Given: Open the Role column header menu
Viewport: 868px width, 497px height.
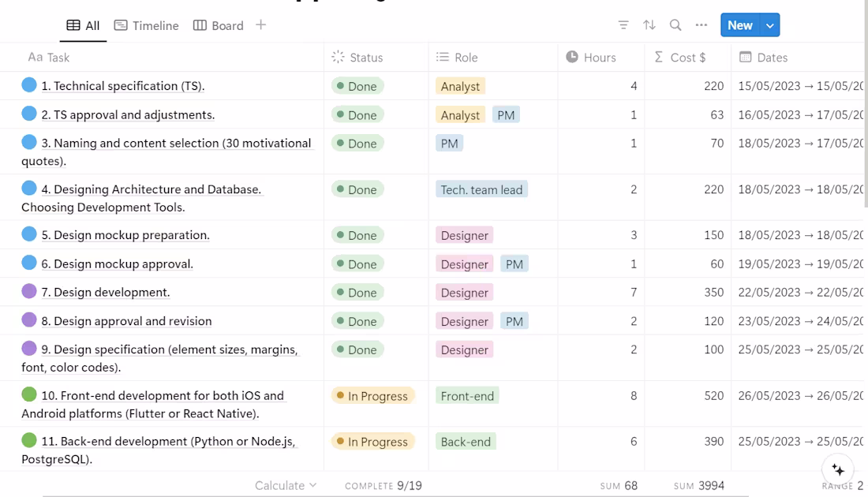Looking at the screenshot, I should 466,58.
